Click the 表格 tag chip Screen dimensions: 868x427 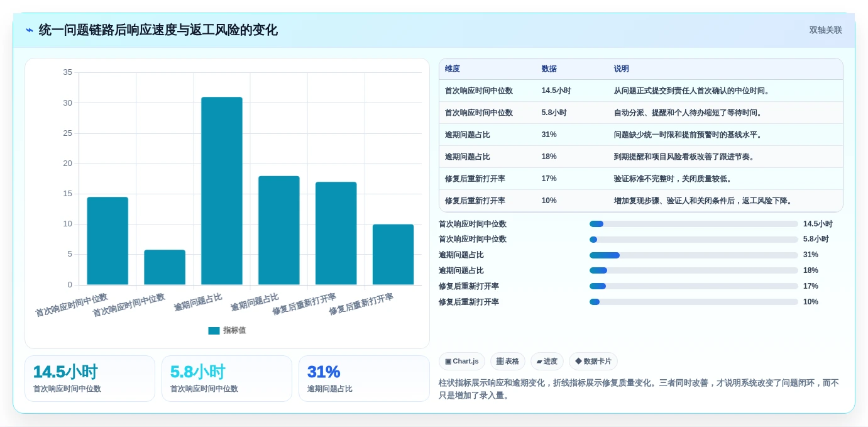(508, 362)
